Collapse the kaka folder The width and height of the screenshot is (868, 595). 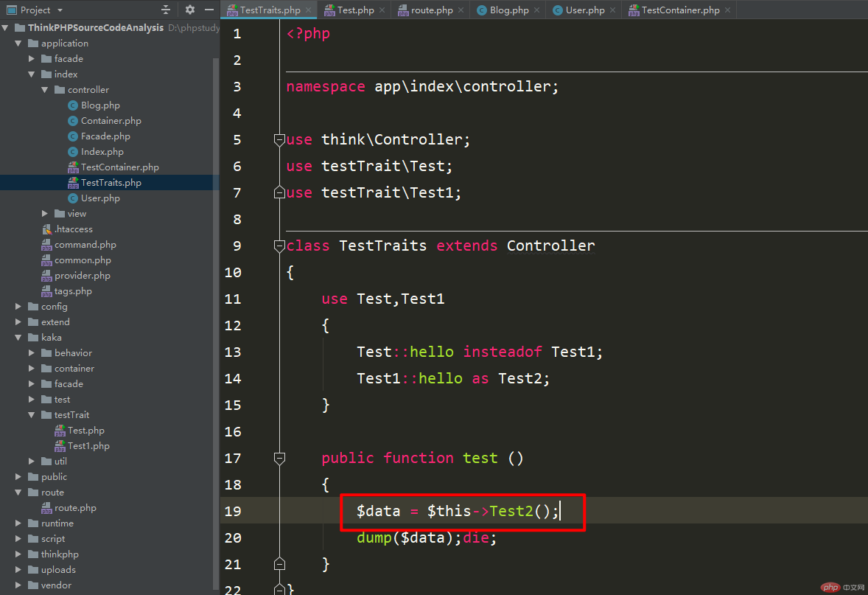(x=18, y=338)
